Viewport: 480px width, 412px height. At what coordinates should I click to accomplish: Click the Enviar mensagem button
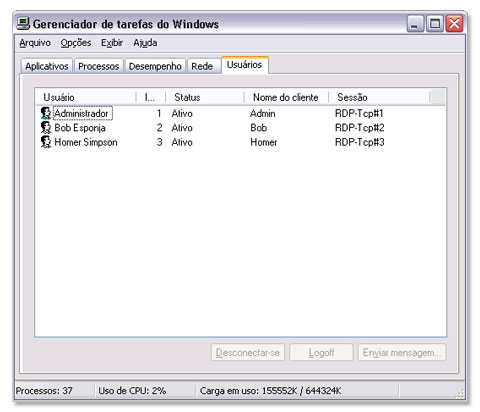pyautogui.click(x=402, y=352)
